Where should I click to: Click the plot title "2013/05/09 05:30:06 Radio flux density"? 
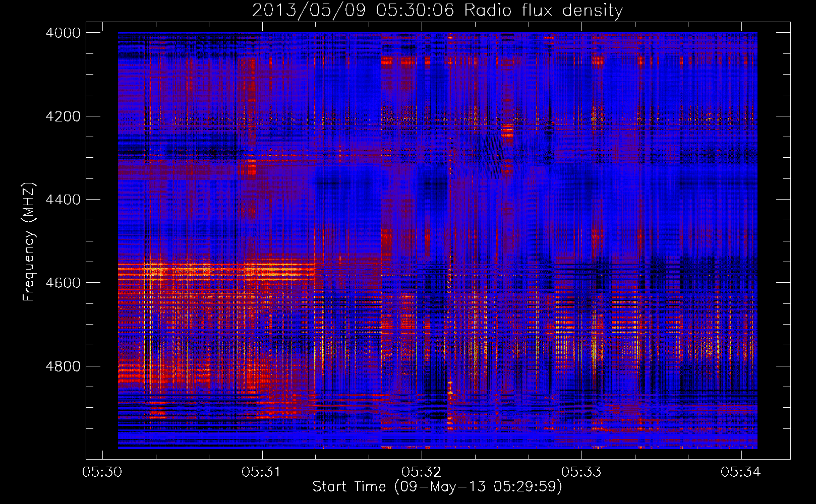pos(437,10)
